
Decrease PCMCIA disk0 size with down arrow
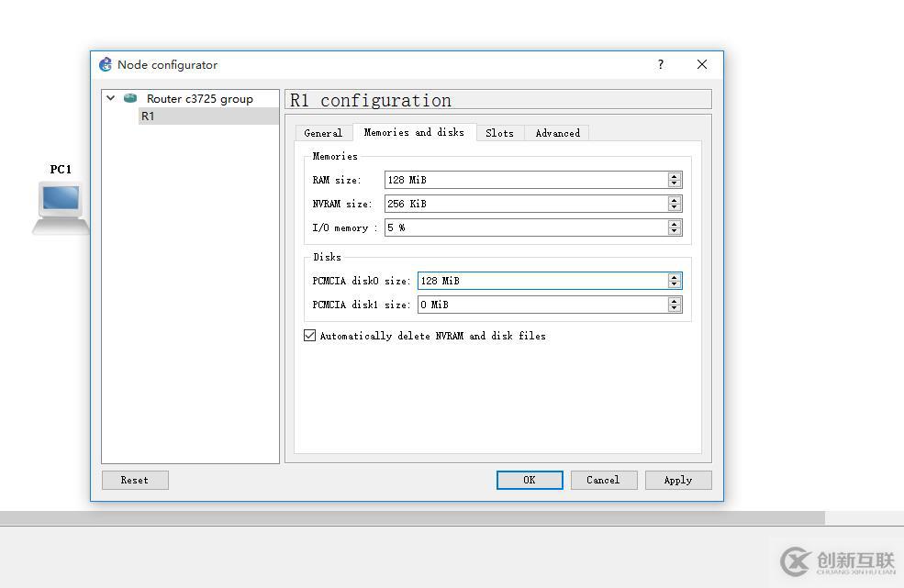coord(674,284)
